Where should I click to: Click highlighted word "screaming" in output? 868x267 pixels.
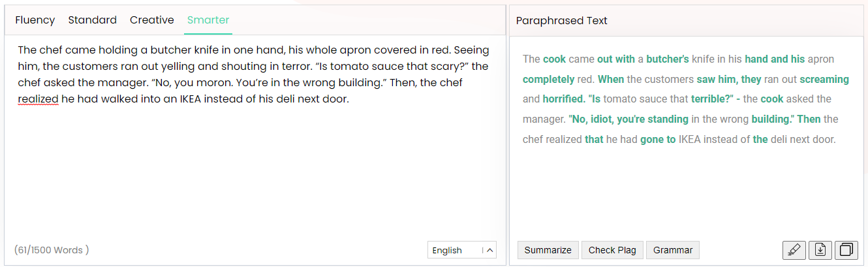(x=824, y=79)
